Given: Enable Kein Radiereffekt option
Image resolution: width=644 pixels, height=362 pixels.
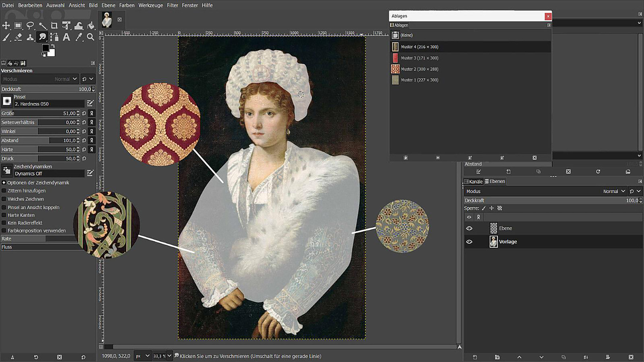Looking at the screenshot, I should pos(4,223).
